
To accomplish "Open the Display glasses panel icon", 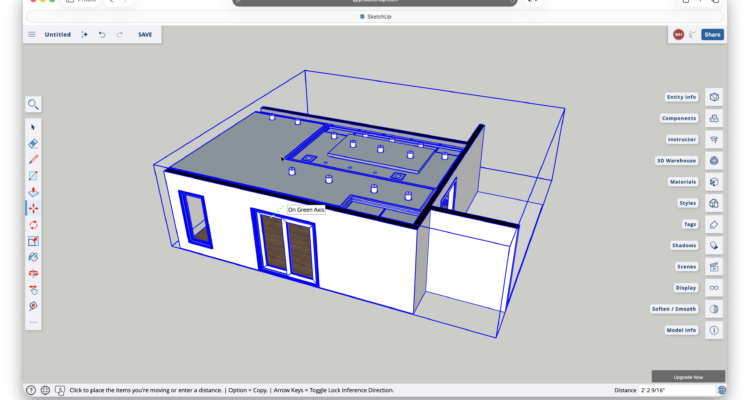I will point(714,288).
